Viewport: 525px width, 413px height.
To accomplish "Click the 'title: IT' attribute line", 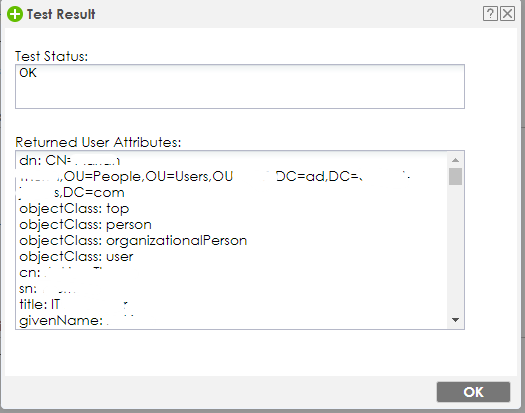I will click(x=40, y=304).
